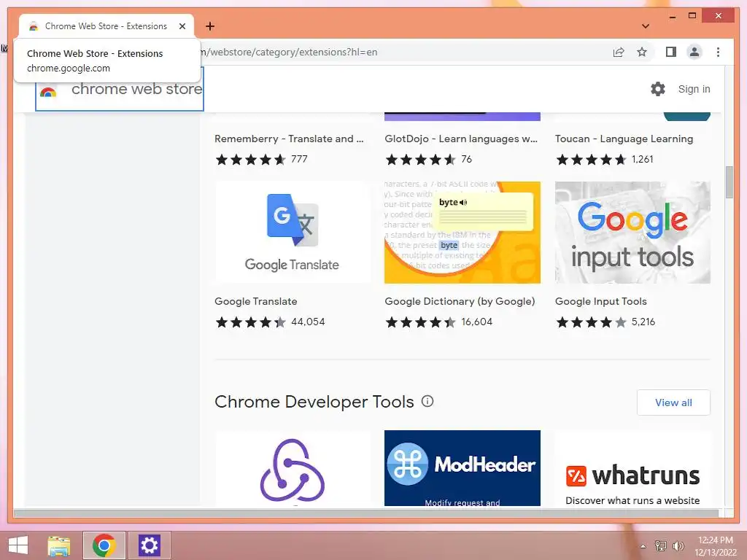Toggle the Chrome side panel icon
The height and width of the screenshot is (560, 747).
(671, 52)
